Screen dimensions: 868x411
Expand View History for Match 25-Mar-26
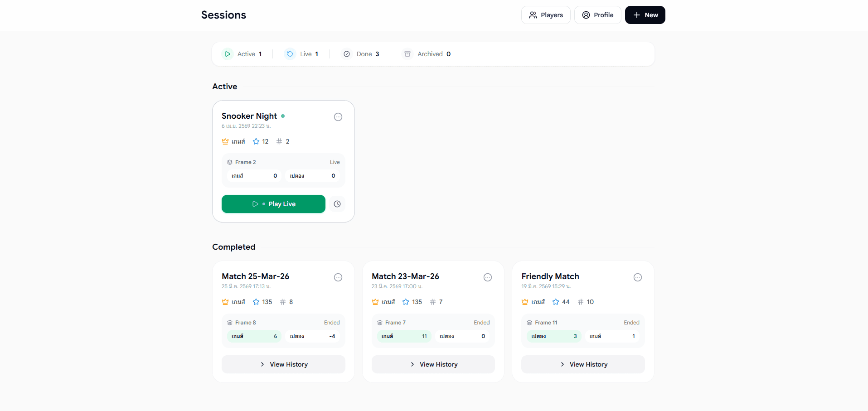pyautogui.click(x=283, y=364)
